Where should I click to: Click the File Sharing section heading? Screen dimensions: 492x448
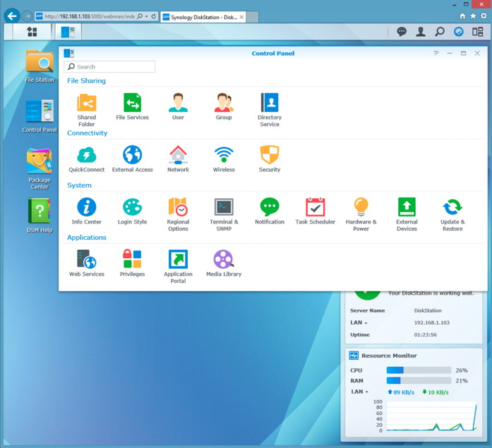pyautogui.click(x=86, y=81)
